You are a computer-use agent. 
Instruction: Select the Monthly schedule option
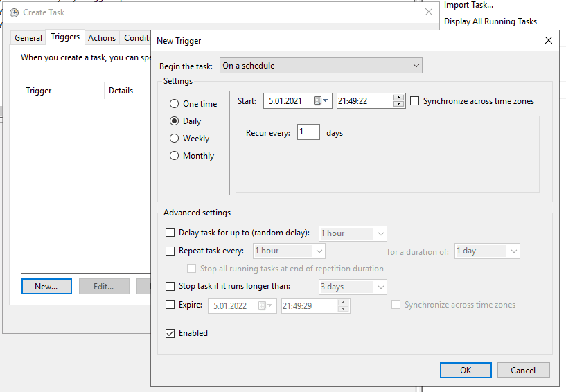click(175, 156)
